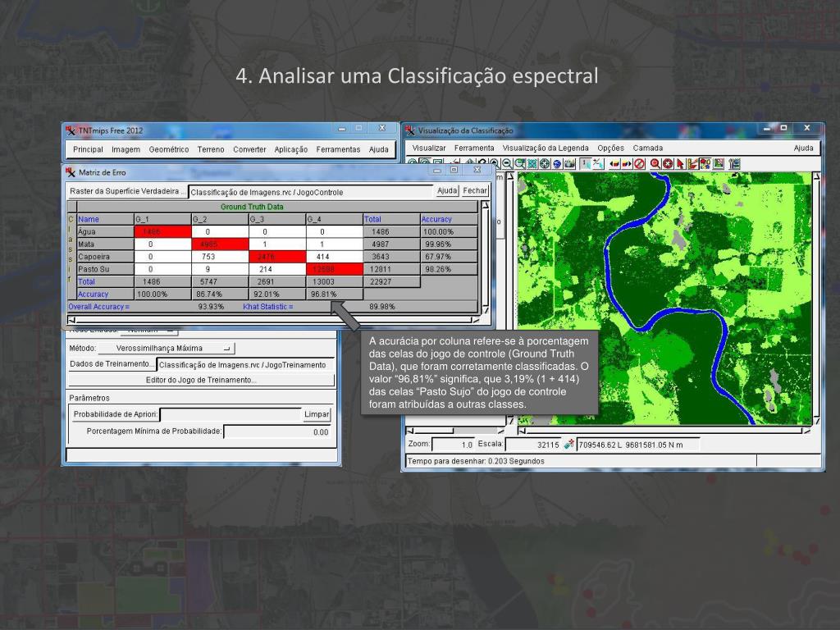
Task: Open the Principal menu in TNTmips
Action: click(x=88, y=149)
